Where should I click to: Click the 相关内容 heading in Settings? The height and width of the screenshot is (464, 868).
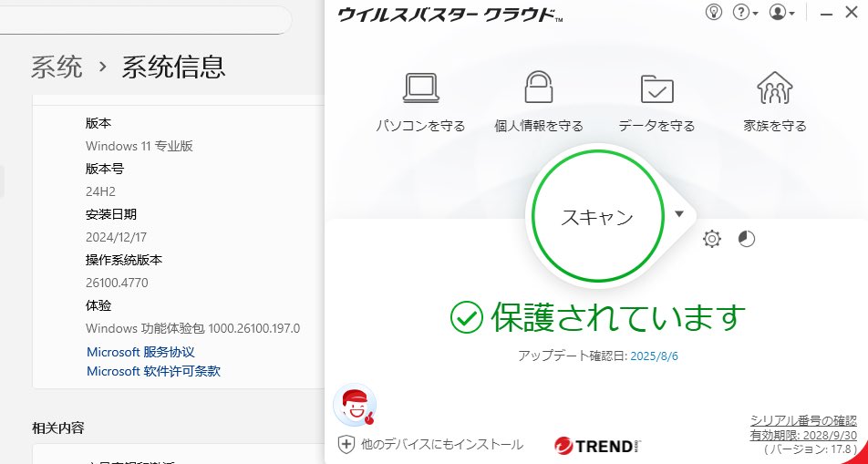(58, 428)
